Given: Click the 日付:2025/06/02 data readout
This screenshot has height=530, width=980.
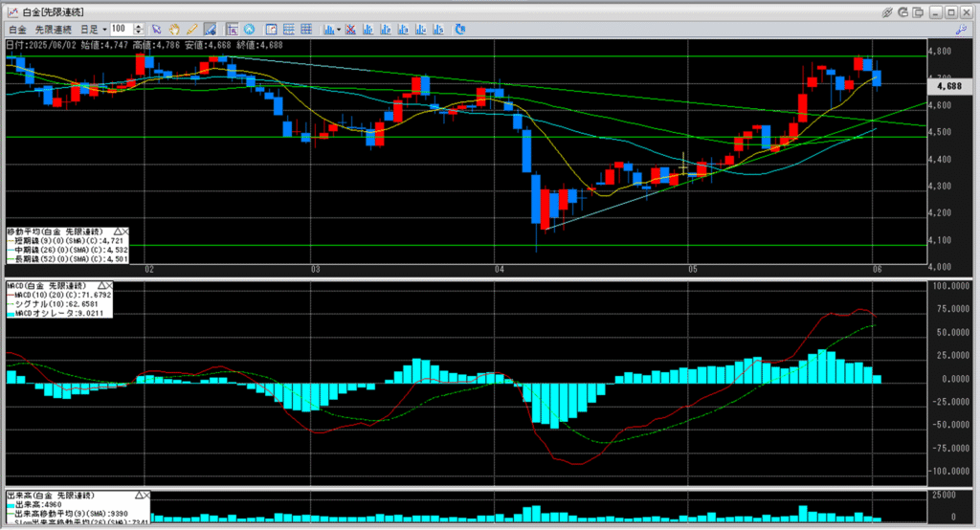Looking at the screenshot, I should tap(40, 45).
